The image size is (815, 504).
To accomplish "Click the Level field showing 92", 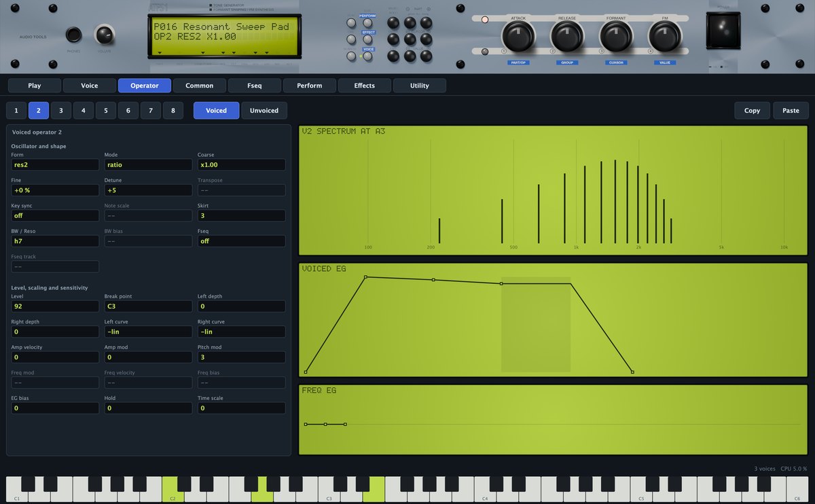I will point(55,306).
